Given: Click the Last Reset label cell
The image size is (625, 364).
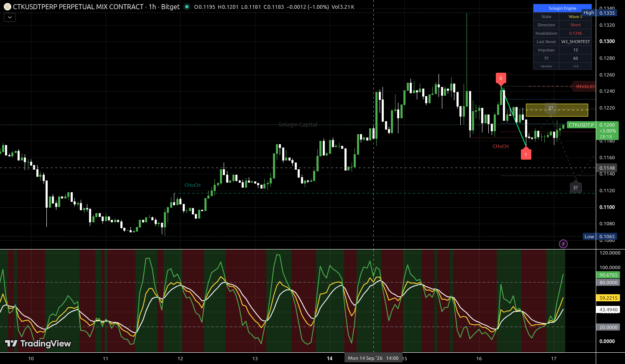Looking at the screenshot, I should [546, 41].
